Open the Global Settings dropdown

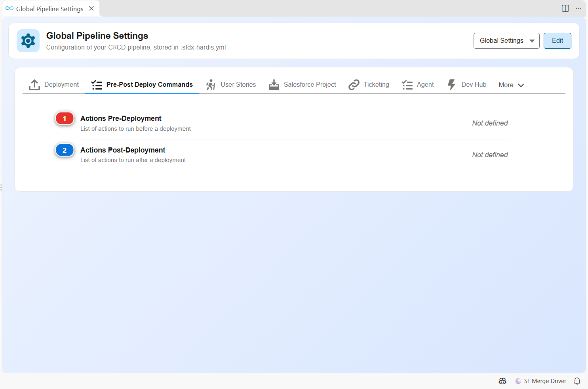pos(506,41)
